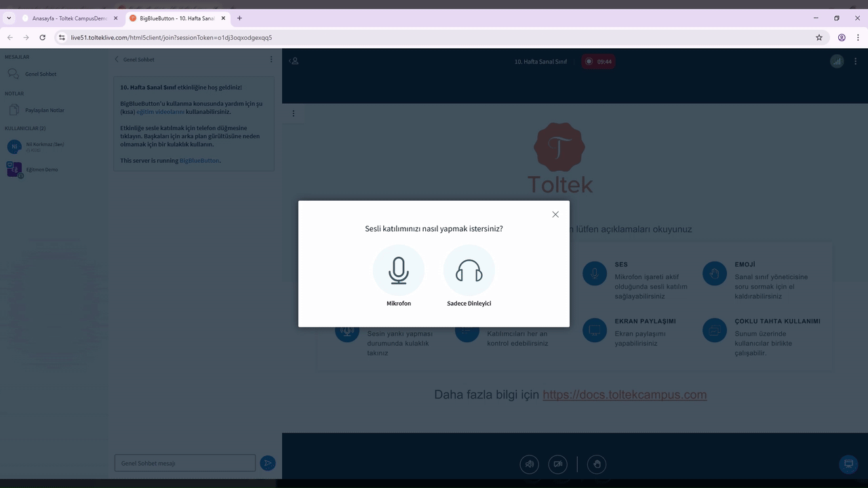Screen dimensions: 868x488
Task: Toggle presentation view button bottom right
Action: [848, 464]
